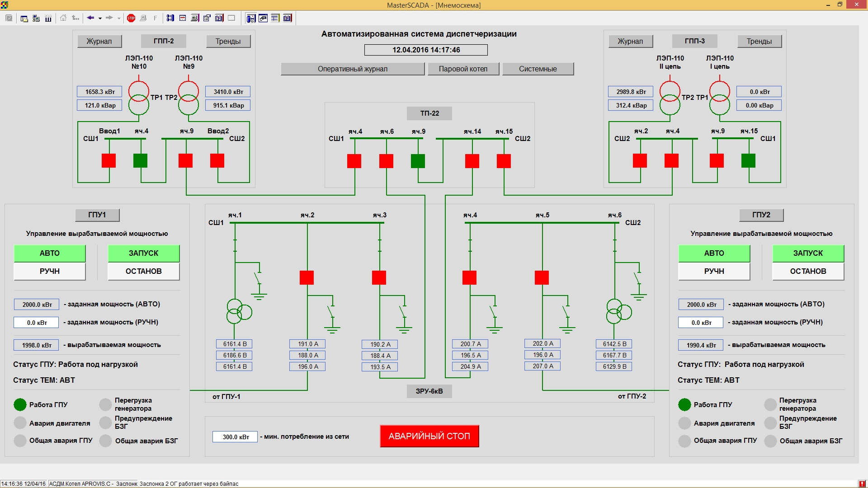
Task: Open ГПП-3 Тренды
Action: 759,41
